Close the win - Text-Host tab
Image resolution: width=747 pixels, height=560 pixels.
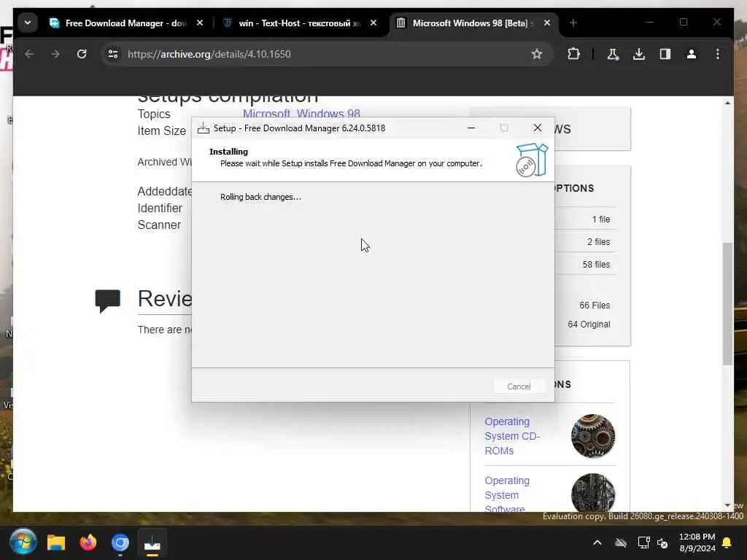coord(373,23)
